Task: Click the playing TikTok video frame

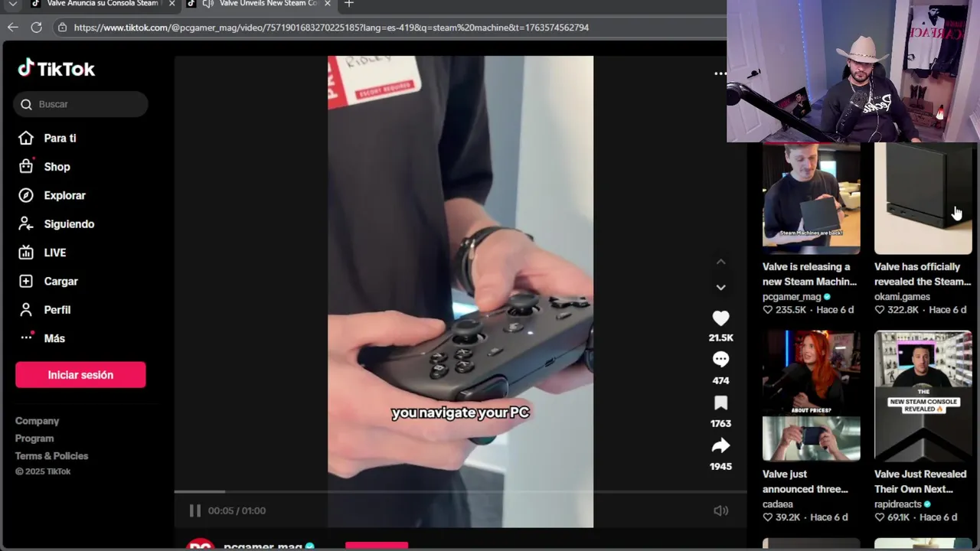Action: coord(460,292)
